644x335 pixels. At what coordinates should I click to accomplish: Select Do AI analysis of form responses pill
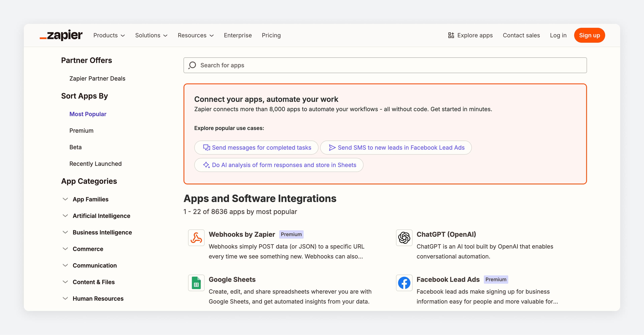pos(279,165)
